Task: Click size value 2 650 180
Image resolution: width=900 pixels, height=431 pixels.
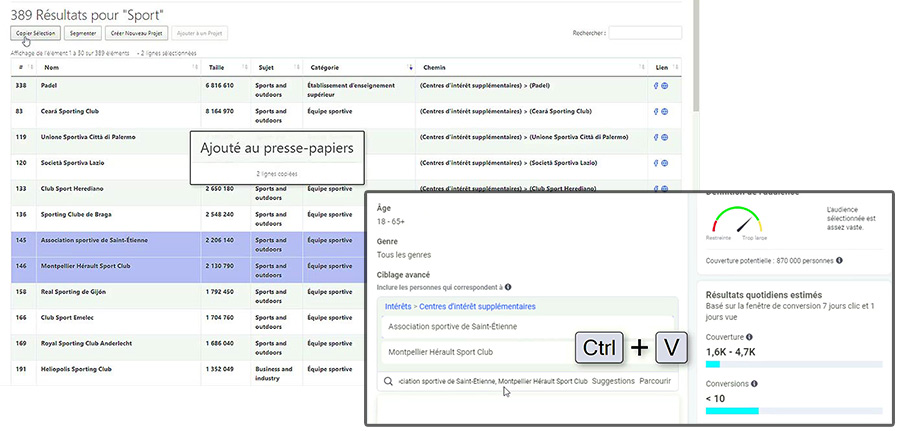Action: [219, 189]
